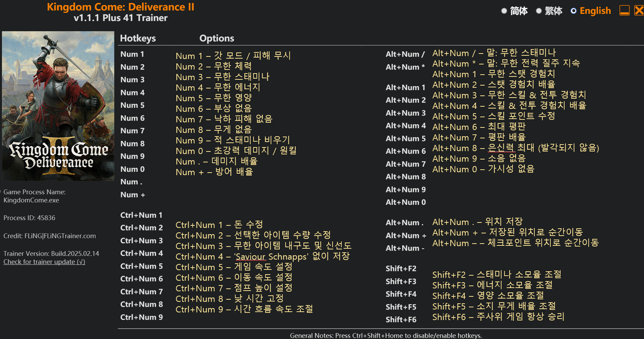Click the Num 8 hotkey label
This screenshot has width=644, height=339.
coord(132,143)
